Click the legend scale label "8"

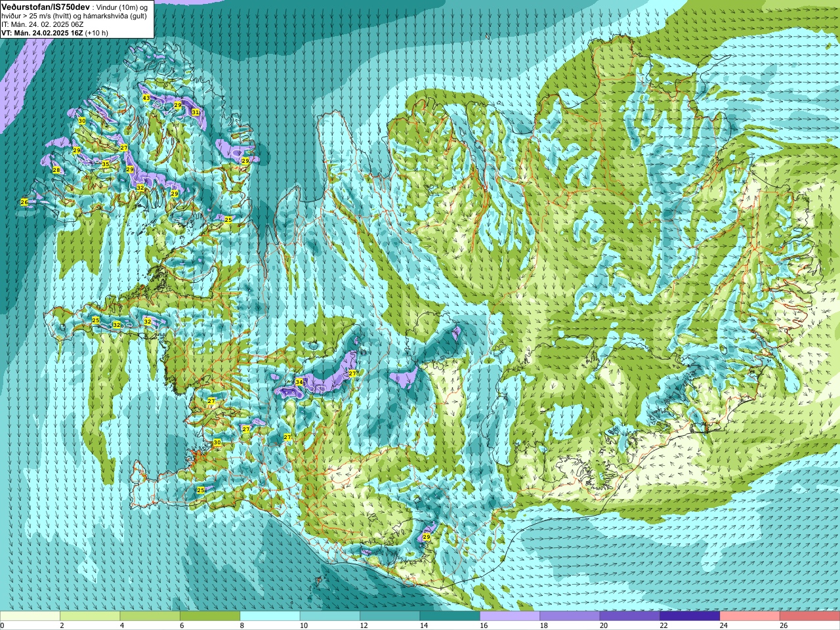tap(242, 625)
